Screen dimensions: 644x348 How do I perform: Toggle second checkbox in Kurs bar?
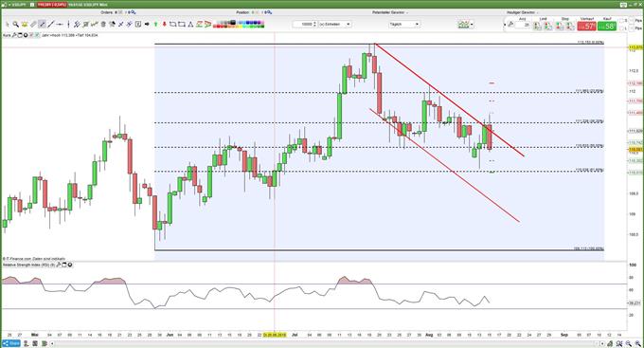point(37,35)
